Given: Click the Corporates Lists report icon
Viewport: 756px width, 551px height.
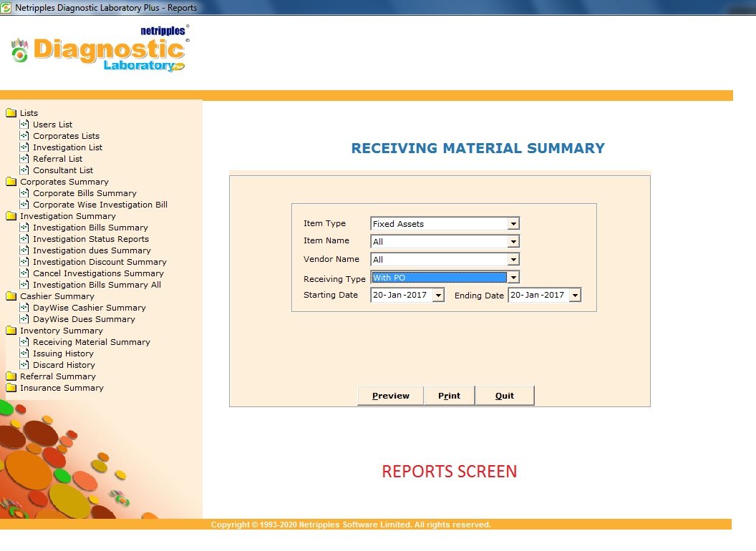Looking at the screenshot, I should [24, 136].
